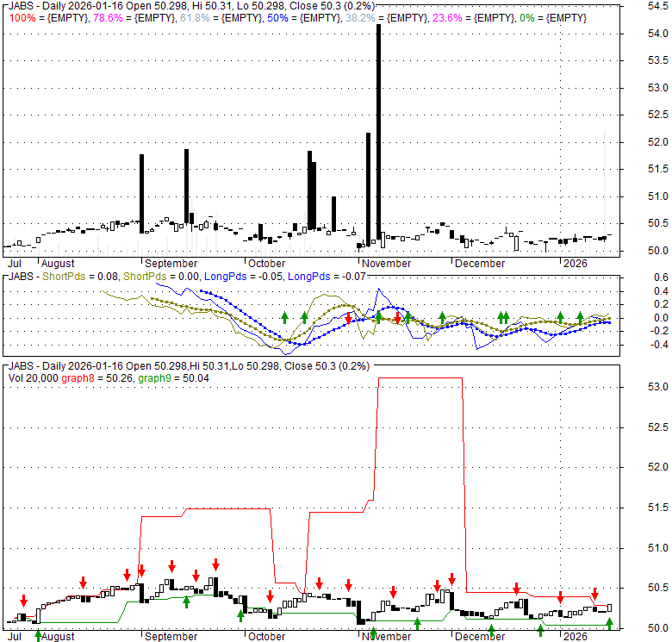Click the 2026 label on the bottom chart axis
The height and width of the screenshot is (642, 672).
(x=573, y=636)
